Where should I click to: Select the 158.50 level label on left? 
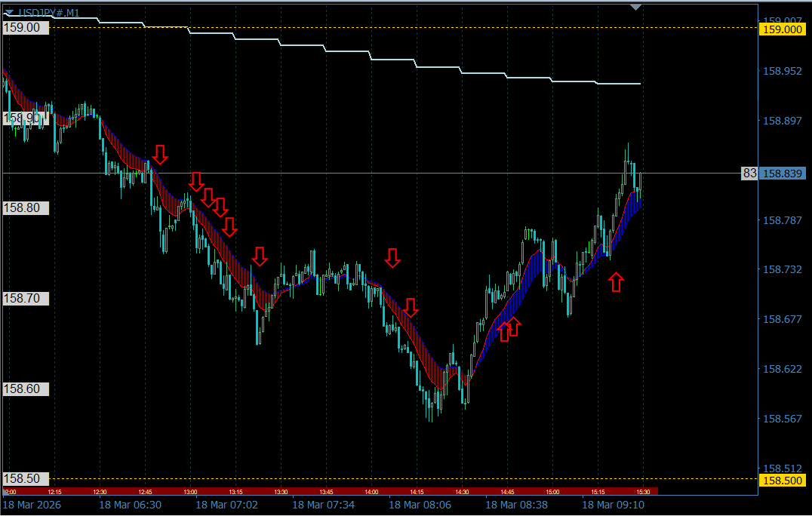click(x=26, y=479)
